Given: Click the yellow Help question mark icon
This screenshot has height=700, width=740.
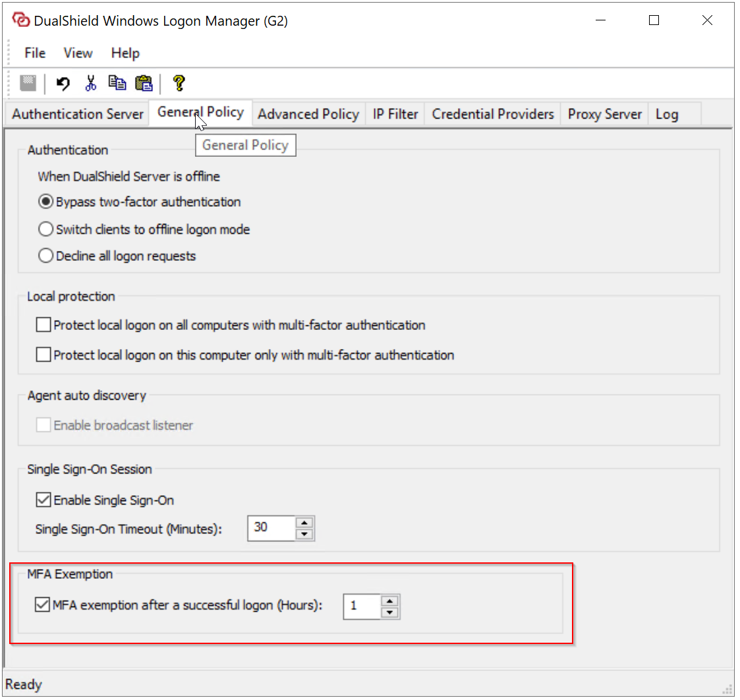Looking at the screenshot, I should click(178, 83).
